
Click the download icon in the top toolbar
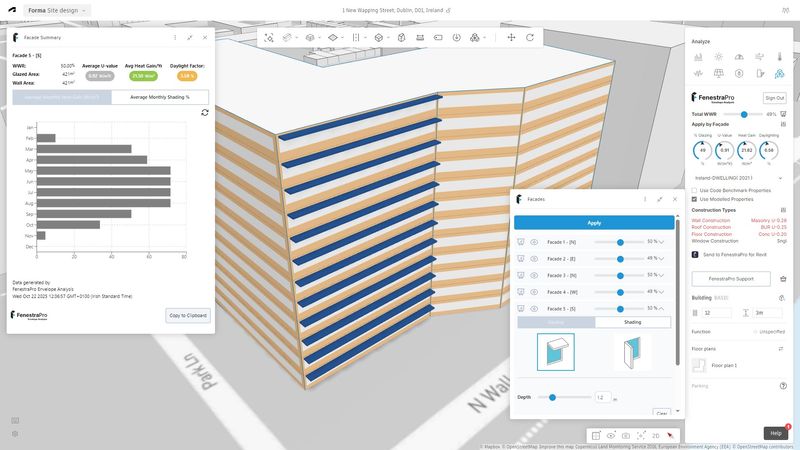[x=456, y=38]
